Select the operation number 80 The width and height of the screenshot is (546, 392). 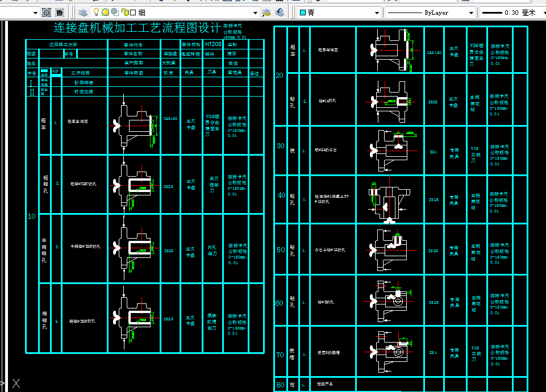(x=280, y=385)
